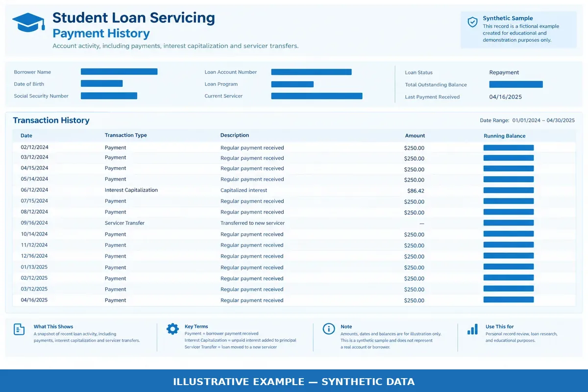588x392 pixels.
Task: Click the 07/15/2024 date cell
Action: [34, 201]
